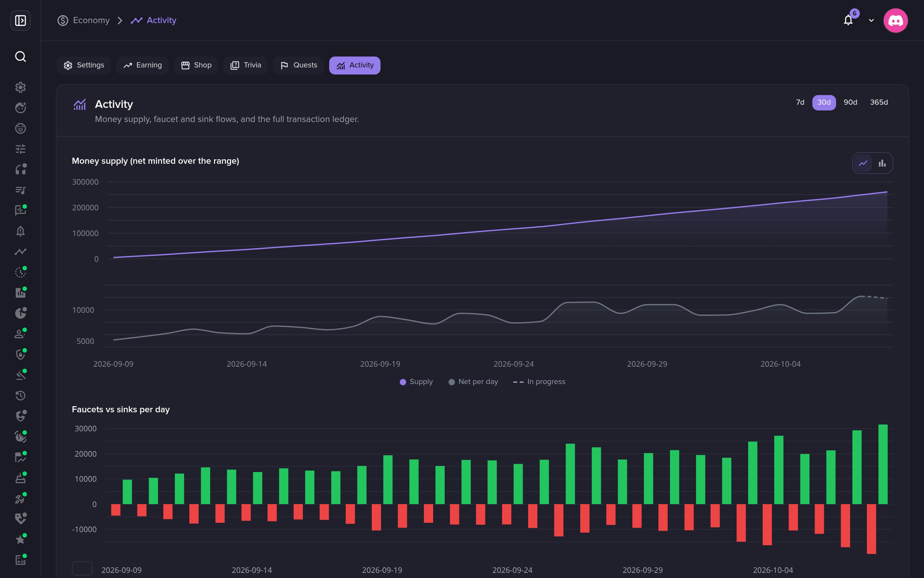Image resolution: width=924 pixels, height=578 pixels.
Task: Click the 2026-09-19 money supply axis label
Action: tap(380, 364)
